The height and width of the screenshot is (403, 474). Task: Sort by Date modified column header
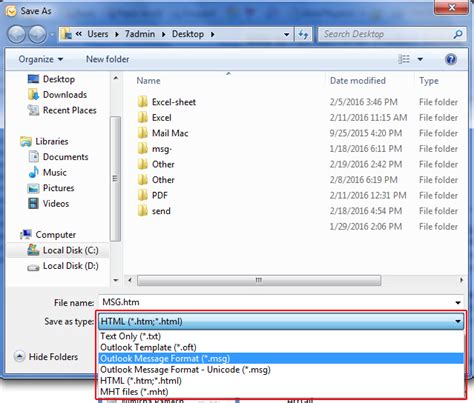[x=358, y=81]
